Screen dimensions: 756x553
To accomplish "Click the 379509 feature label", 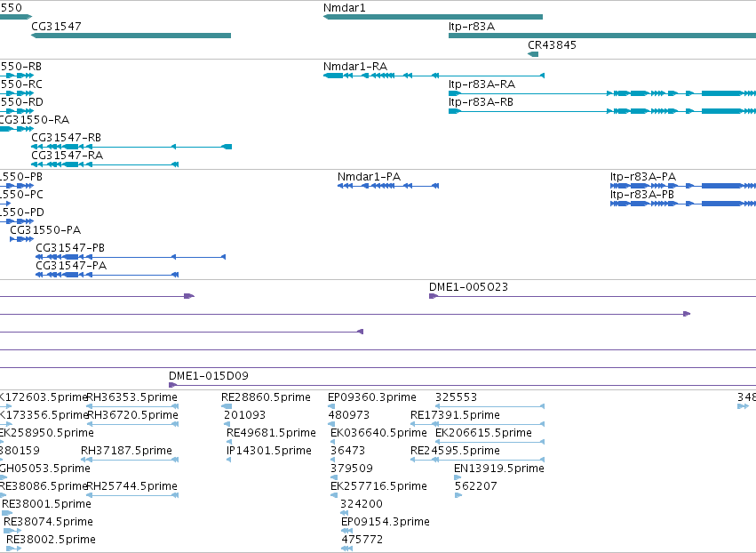I will coord(352,469).
